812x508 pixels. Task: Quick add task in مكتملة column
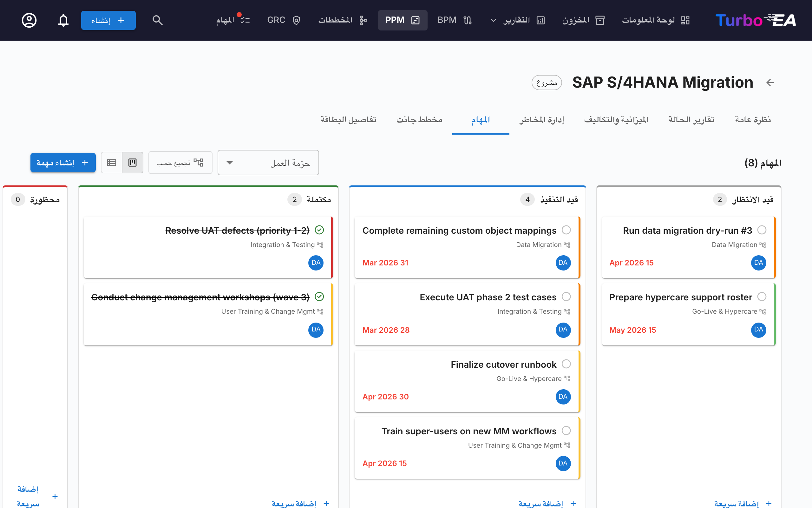coord(301,503)
